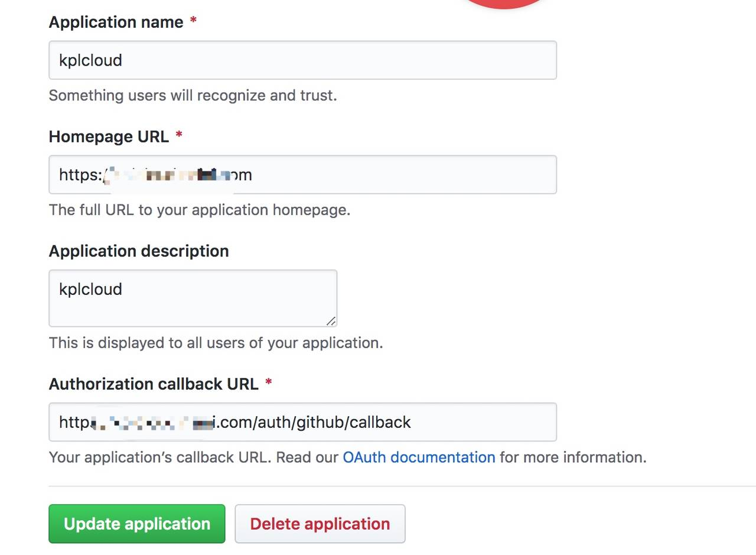This screenshot has width=756, height=555.
Task: Open the OAuth documentation link
Action: (x=419, y=457)
